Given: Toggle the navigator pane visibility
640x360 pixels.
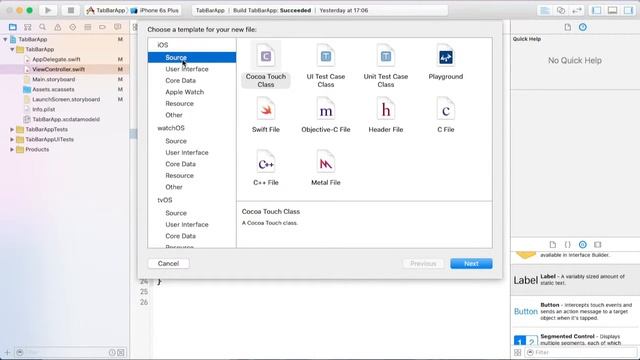Looking at the screenshot, I should [596, 10].
